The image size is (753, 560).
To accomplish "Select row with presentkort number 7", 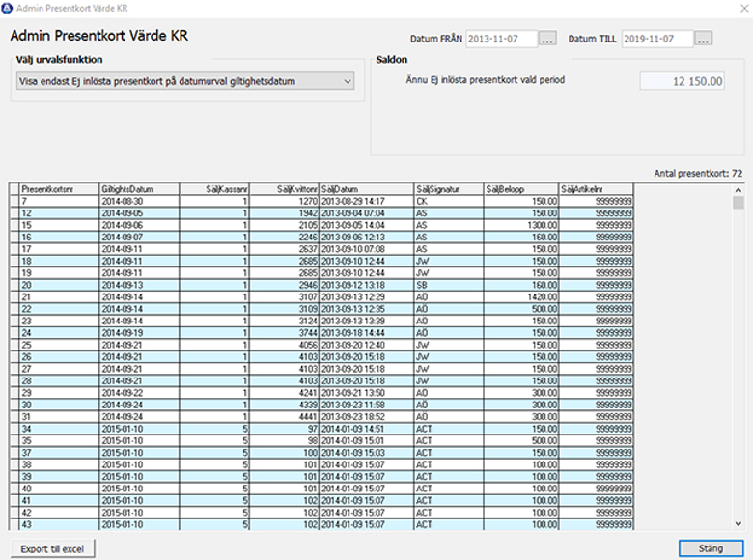I will (x=321, y=201).
